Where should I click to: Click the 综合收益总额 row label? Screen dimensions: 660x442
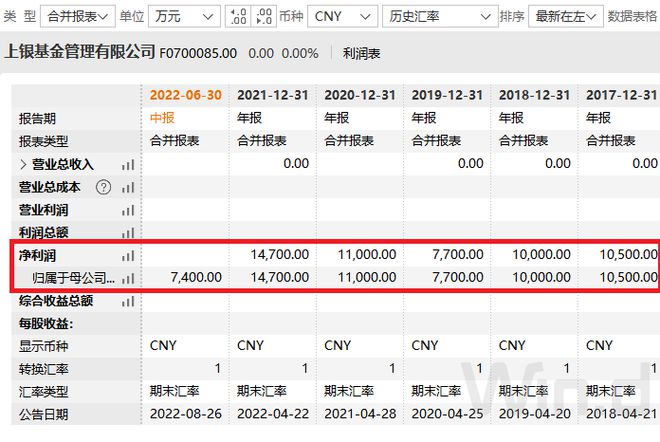(x=56, y=301)
